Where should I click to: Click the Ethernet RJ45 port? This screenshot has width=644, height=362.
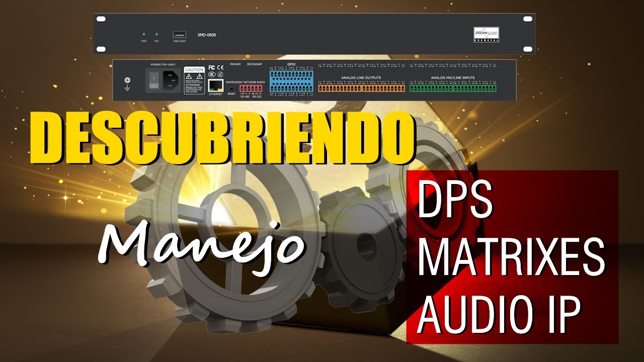click(216, 85)
